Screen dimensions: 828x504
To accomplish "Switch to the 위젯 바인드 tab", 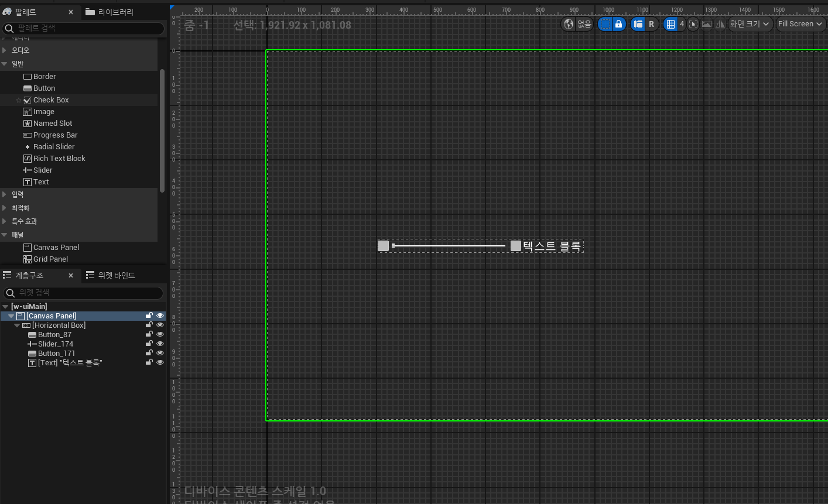I will point(111,275).
